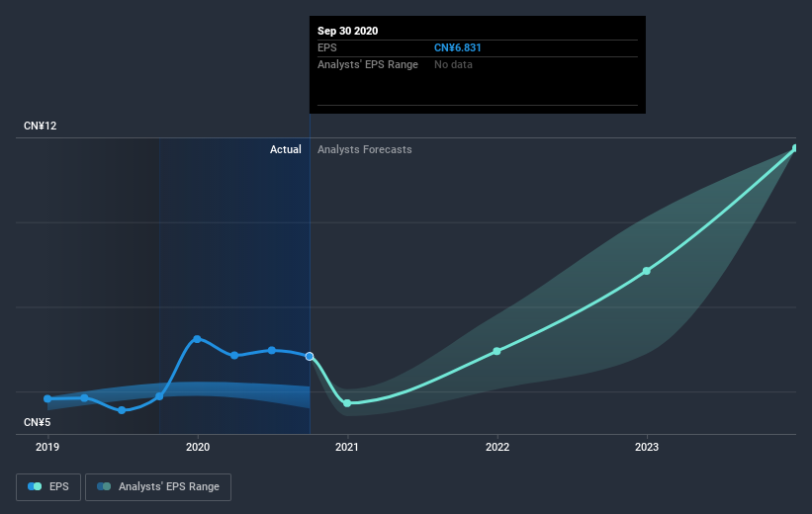Select the early 2020 peak EPS data point
This screenshot has width=812, height=514.
point(197,339)
